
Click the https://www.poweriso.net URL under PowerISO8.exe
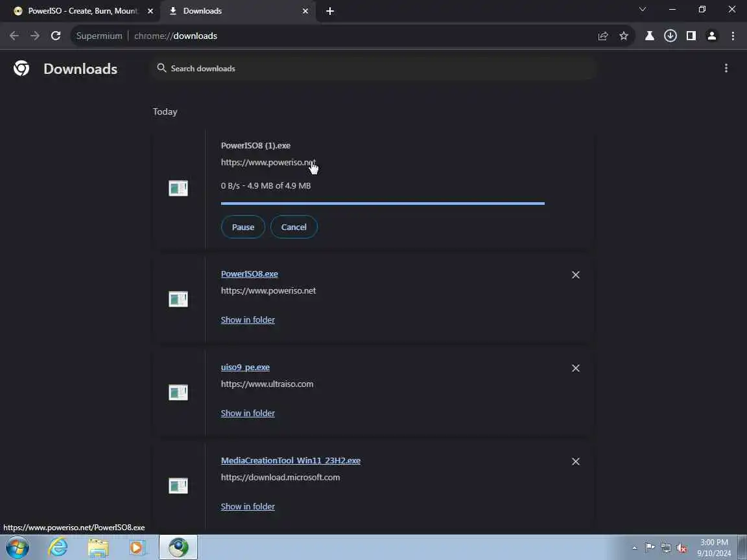pyautogui.click(x=268, y=290)
